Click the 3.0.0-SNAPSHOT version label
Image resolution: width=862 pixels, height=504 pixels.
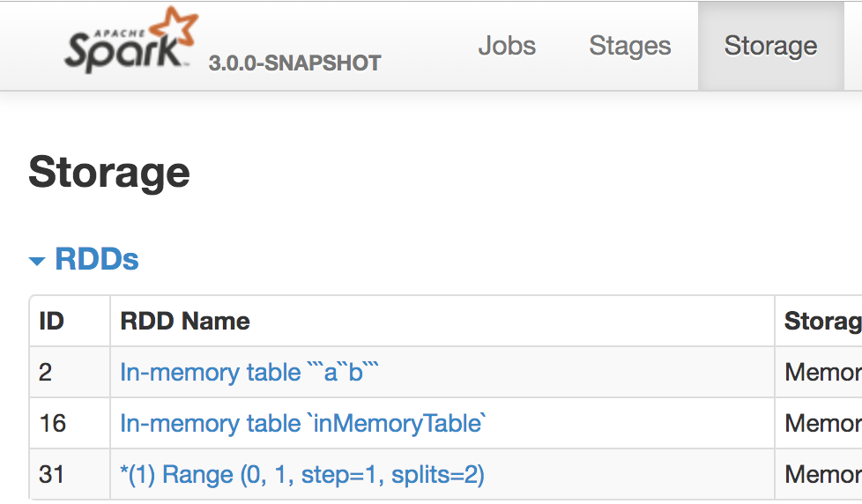tap(294, 63)
